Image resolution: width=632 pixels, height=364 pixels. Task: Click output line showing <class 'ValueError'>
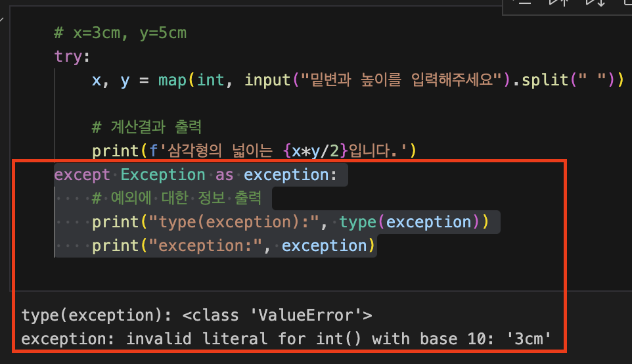[x=196, y=315]
